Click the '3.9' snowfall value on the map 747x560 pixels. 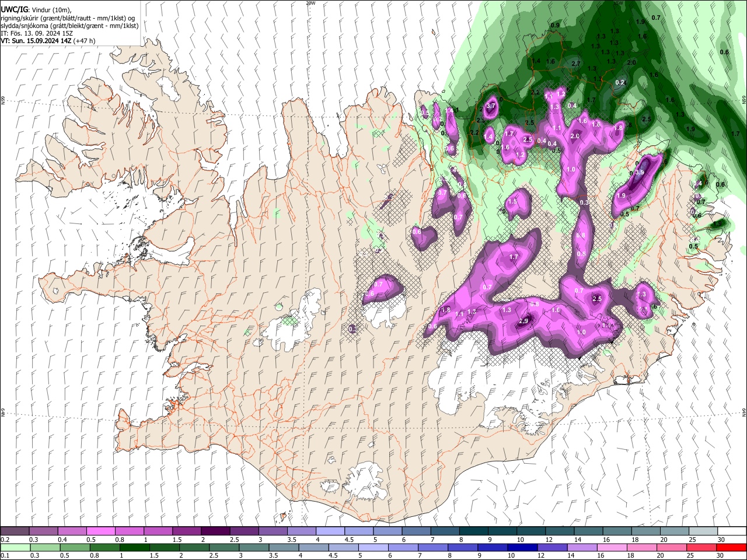click(x=640, y=173)
